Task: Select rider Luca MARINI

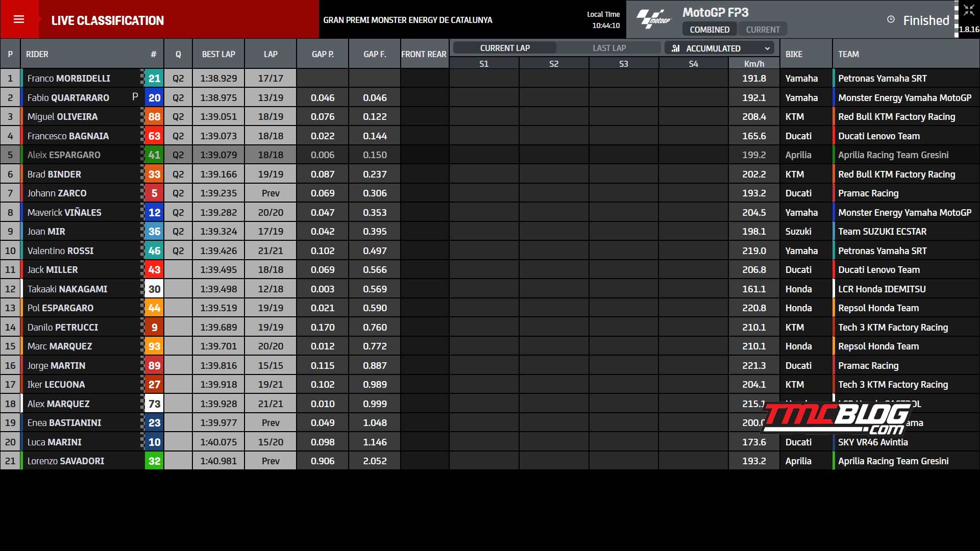Action: [x=54, y=442]
